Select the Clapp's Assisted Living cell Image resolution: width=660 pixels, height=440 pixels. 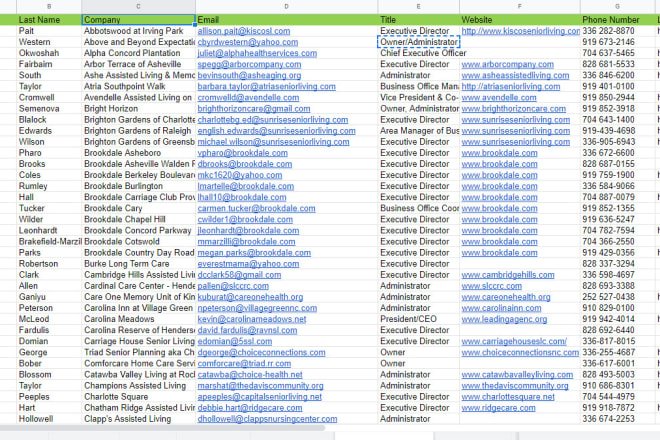click(138, 419)
